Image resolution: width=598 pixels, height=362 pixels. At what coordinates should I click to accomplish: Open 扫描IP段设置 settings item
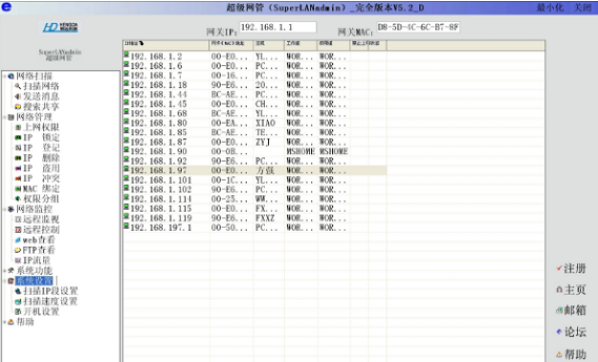point(50,291)
